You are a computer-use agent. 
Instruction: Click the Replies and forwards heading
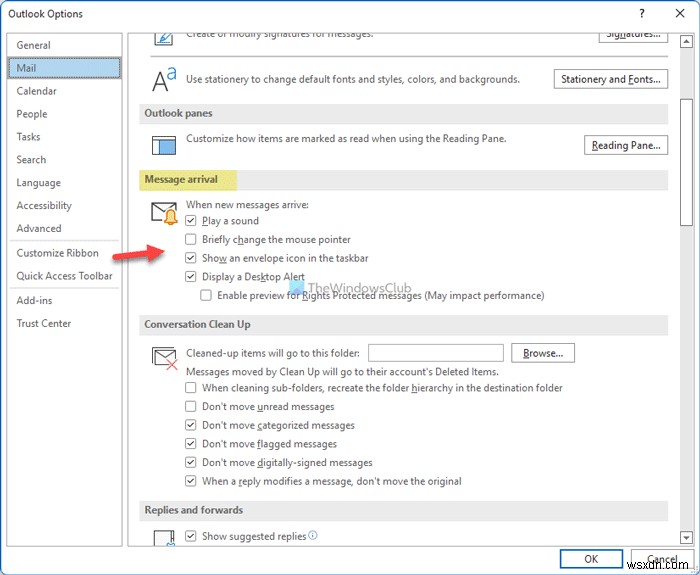(x=193, y=510)
